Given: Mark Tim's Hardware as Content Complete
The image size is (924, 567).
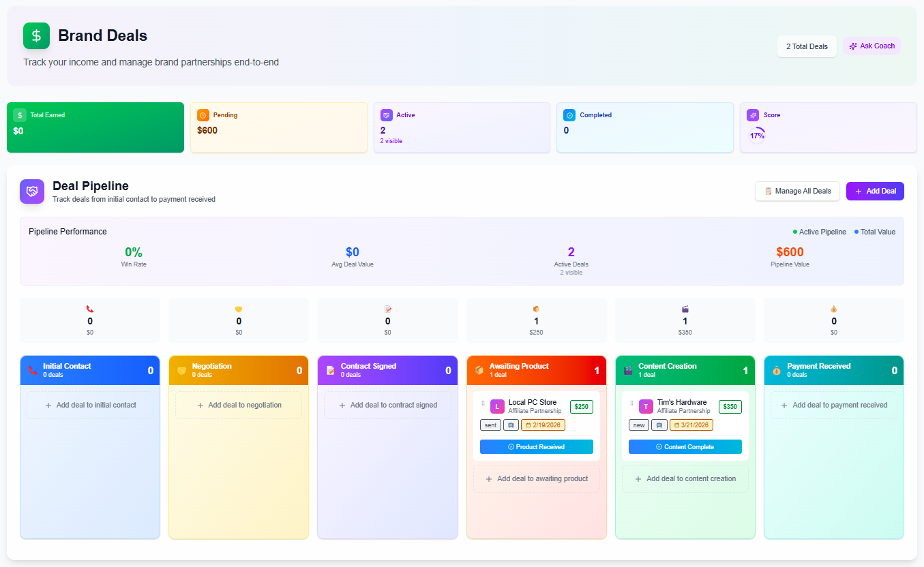Looking at the screenshot, I should 685,447.
